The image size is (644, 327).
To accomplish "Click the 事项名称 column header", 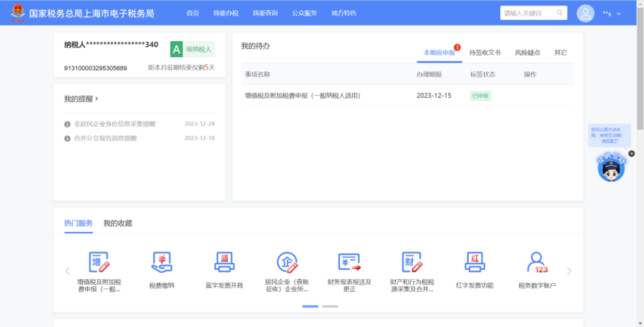I will coord(258,74).
